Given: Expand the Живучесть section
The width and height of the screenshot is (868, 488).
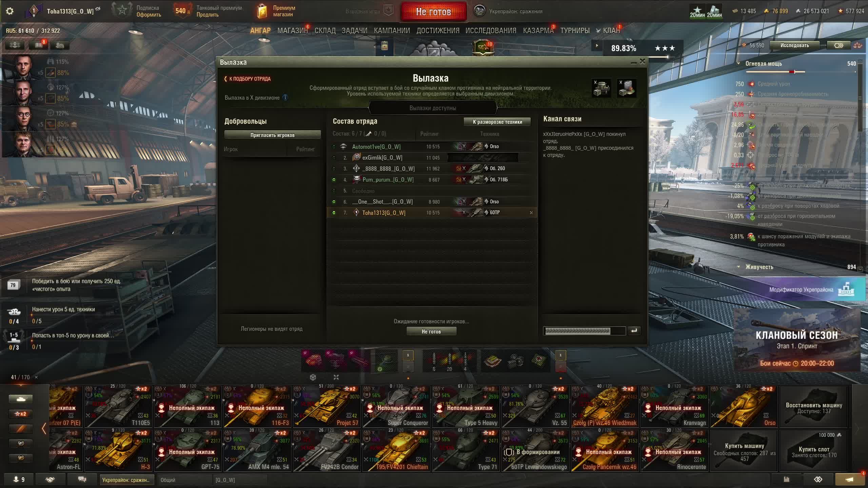Looking at the screenshot, I should point(738,267).
